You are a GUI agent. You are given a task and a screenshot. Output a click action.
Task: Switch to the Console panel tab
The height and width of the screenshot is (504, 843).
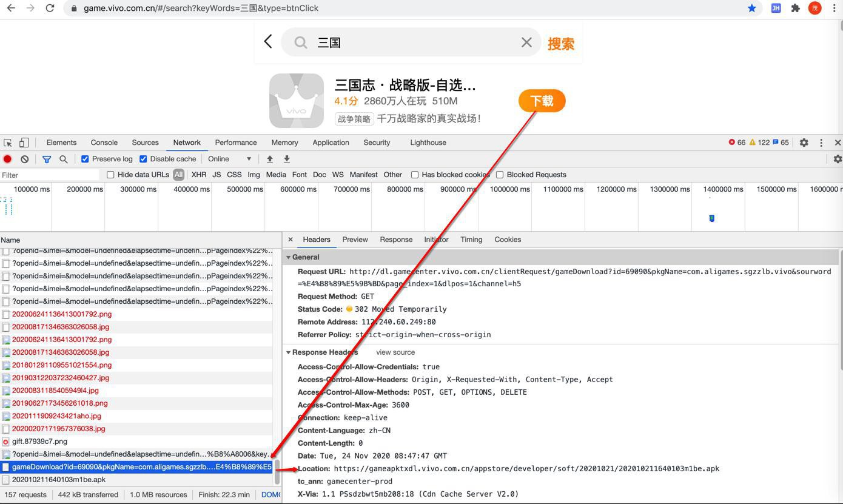coord(104,143)
